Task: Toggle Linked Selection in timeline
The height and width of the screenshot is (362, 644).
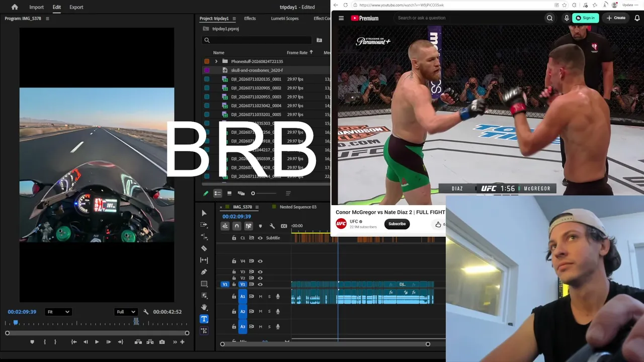Action: tap(249, 226)
